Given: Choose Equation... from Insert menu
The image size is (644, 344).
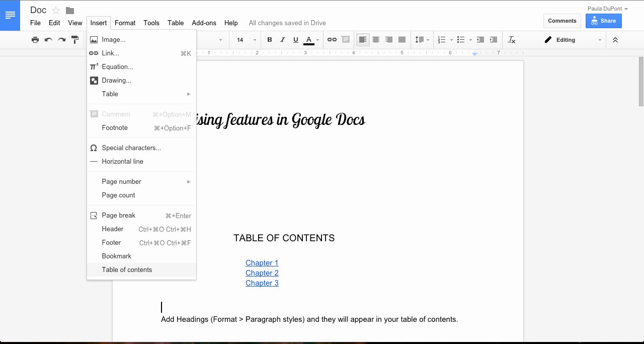Looking at the screenshot, I should point(141,66).
